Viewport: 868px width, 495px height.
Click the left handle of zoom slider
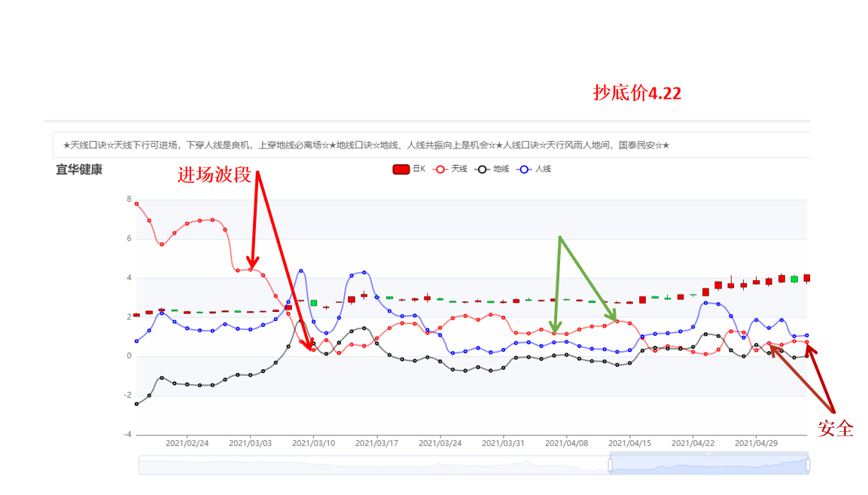tap(610, 465)
